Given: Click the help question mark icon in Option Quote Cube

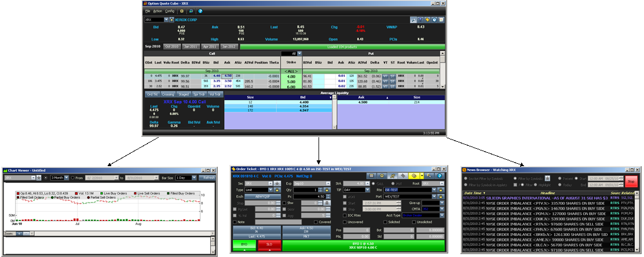Looking at the screenshot, I should [x=200, y=11].
